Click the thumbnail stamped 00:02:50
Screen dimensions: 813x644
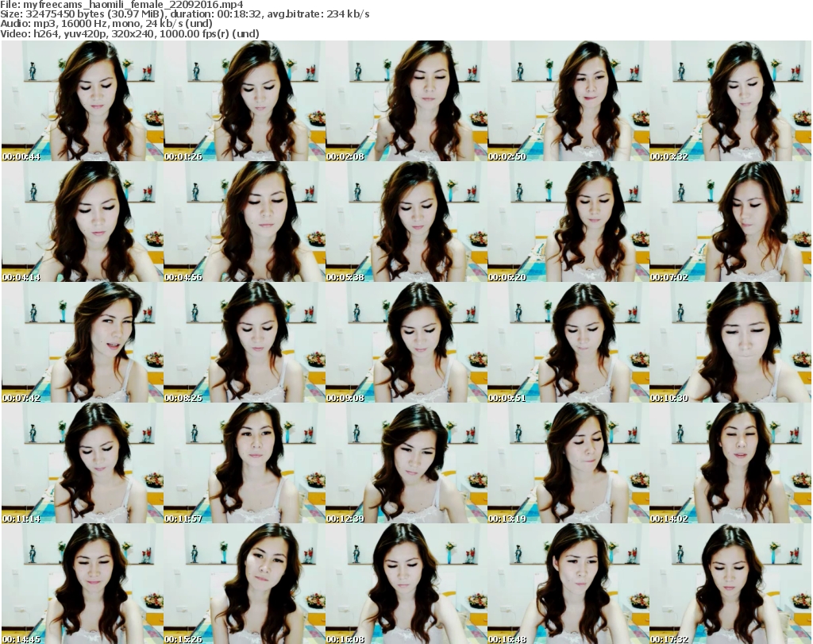[x=568, y=101]
